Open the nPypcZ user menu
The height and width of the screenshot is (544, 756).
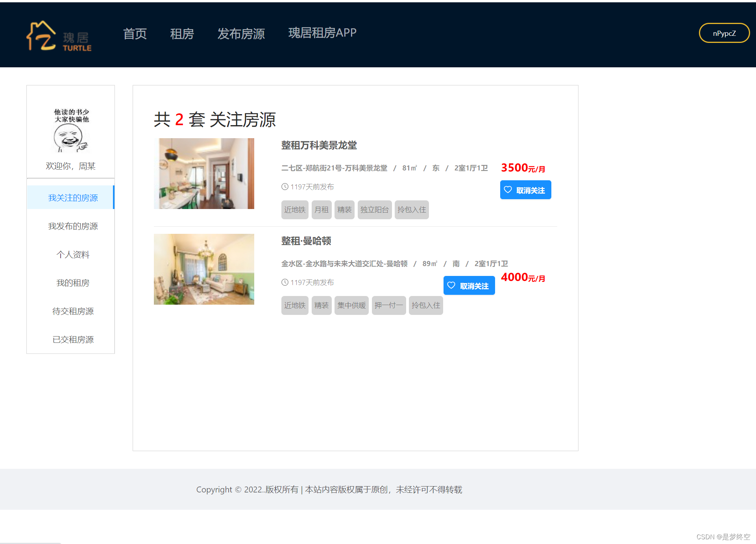(724, 33)
